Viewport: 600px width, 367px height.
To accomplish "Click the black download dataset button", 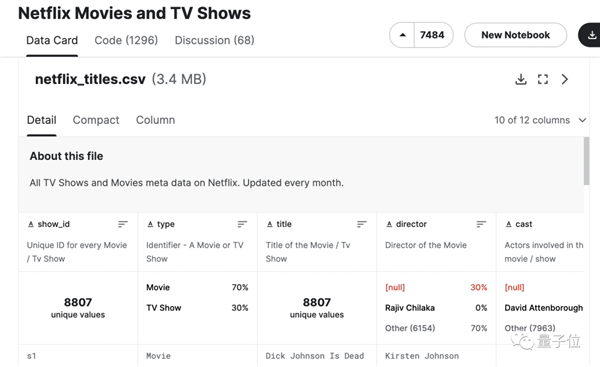I will tap(590, 35).
